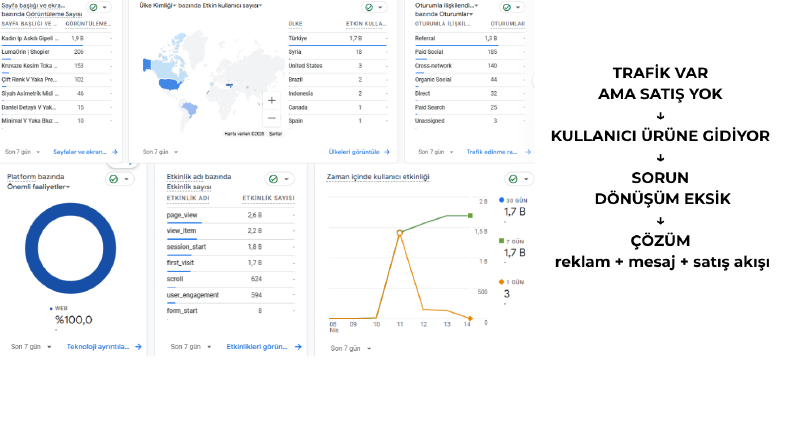
Task: Open the Teknoloji ayrıntıları link
Action: coord(98,347)
